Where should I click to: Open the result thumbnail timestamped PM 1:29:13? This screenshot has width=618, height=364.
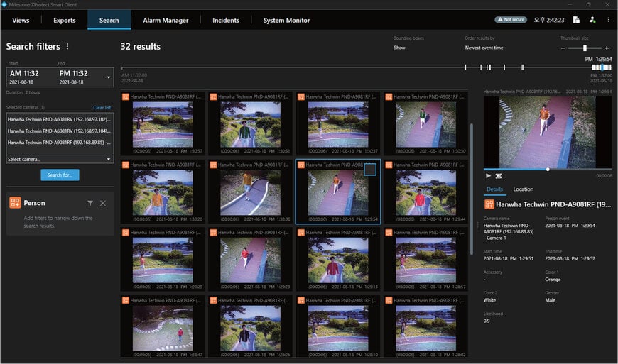pyautogui.click(x=338, y=260)
